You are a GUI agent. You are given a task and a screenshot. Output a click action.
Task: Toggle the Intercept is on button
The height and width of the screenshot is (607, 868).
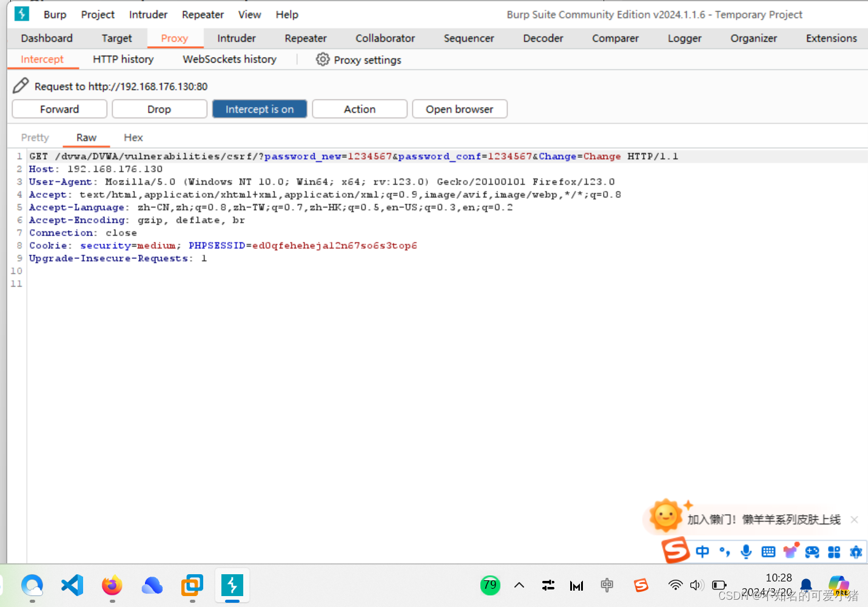tap(260, 109)
